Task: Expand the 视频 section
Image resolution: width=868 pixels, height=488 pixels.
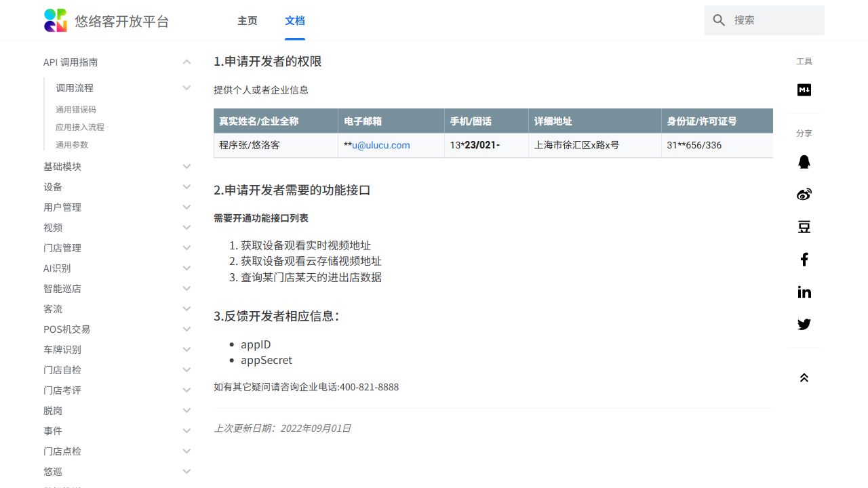Action: (x=186, y=228)
